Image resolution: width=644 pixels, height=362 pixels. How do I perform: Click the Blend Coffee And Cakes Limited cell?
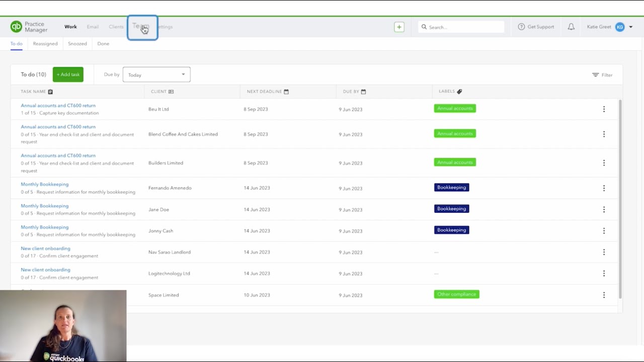(183, 134)
